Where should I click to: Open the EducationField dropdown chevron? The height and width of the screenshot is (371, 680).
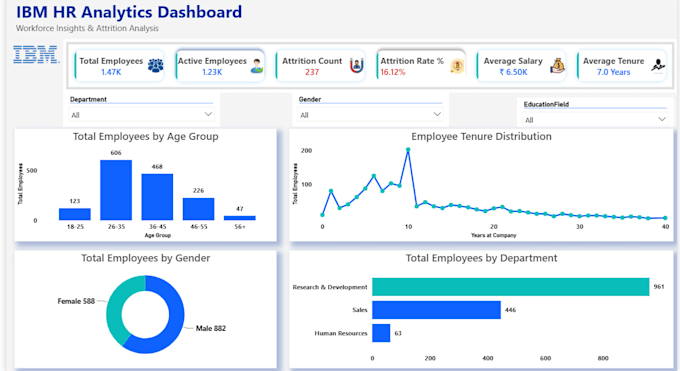[662, 119]
